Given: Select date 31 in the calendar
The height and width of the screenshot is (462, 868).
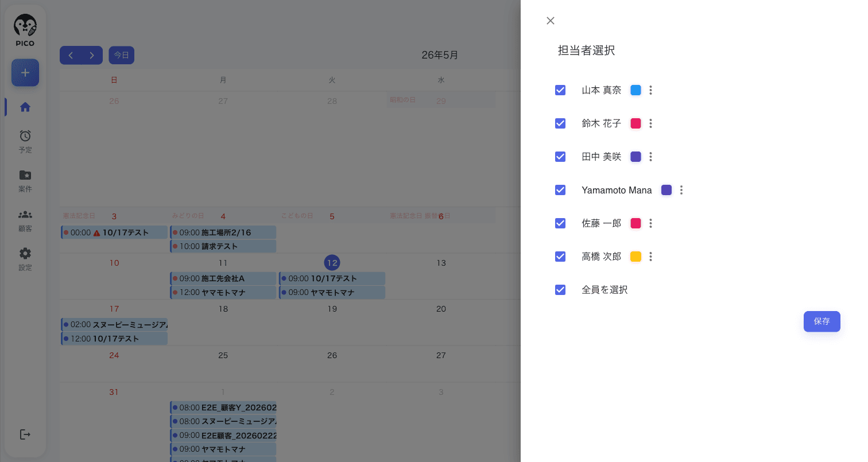Looking at the screenshot, I should pos(114,392).
